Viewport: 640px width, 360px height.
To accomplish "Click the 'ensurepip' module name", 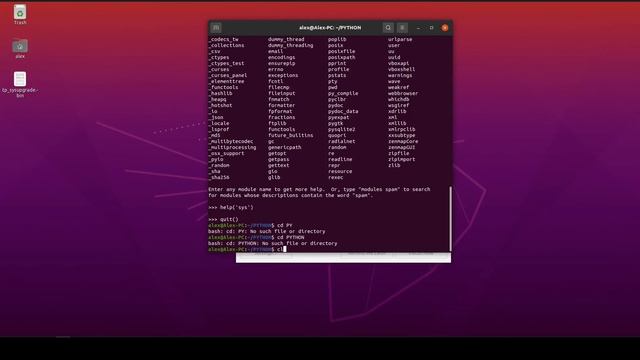I will [x=282, y=64].
